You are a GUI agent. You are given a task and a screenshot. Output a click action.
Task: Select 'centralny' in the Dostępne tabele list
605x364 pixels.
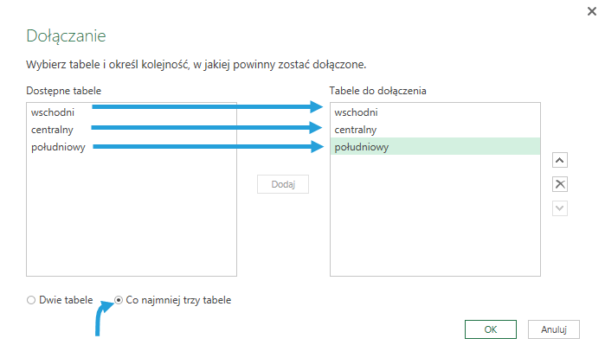tap(51, 130)
